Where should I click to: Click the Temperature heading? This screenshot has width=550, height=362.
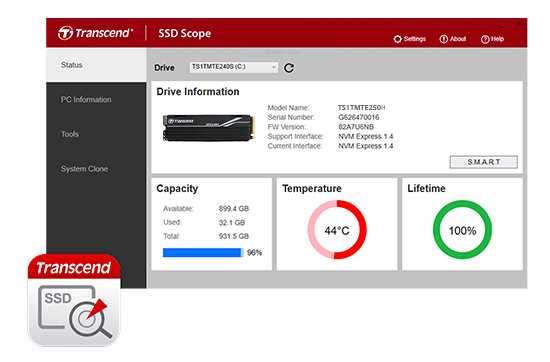pos(311,188)
